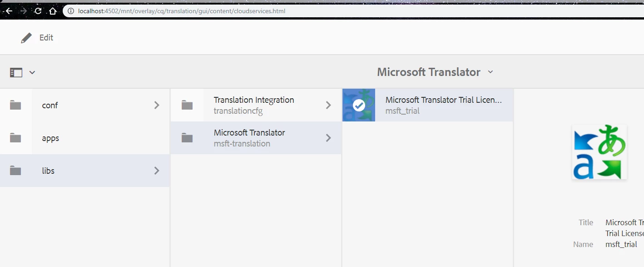Click the translationcfg subtitle text

coord(238,111)
